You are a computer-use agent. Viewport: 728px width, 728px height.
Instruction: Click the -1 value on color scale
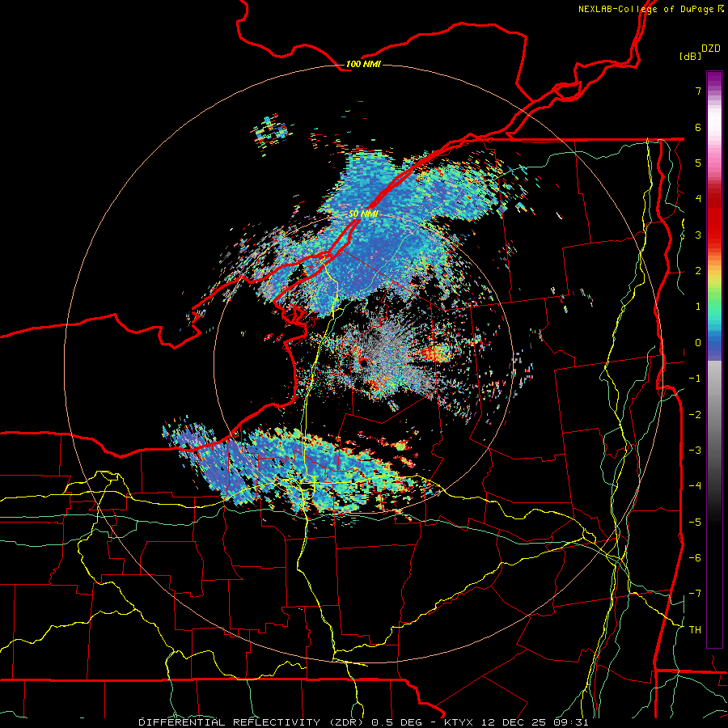click(x=695, y=379)
